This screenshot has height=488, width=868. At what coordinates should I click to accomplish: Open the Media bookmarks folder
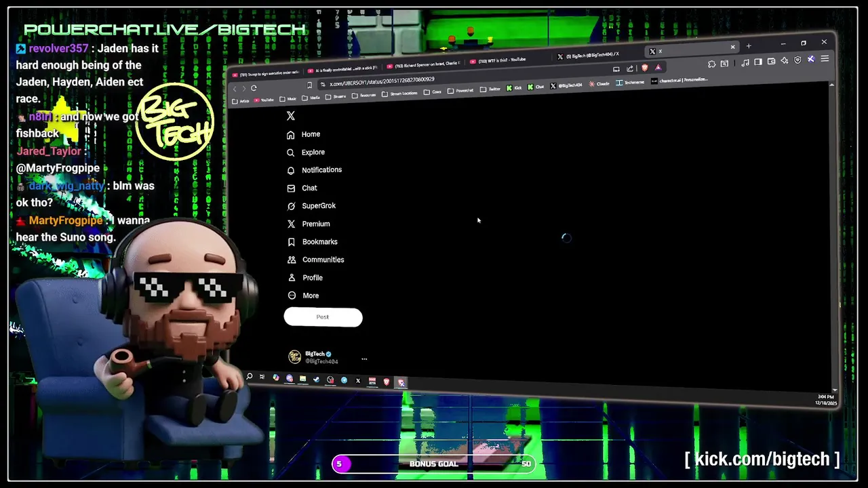click(311, 98)
